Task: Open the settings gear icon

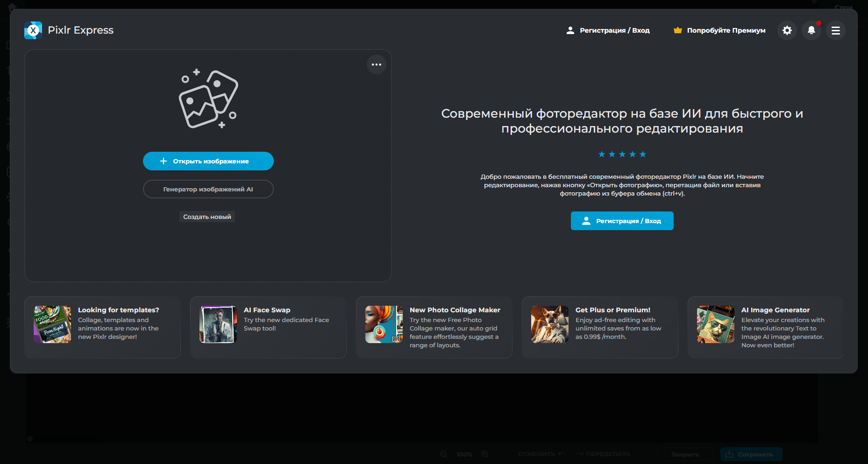Action: [787, 30]
